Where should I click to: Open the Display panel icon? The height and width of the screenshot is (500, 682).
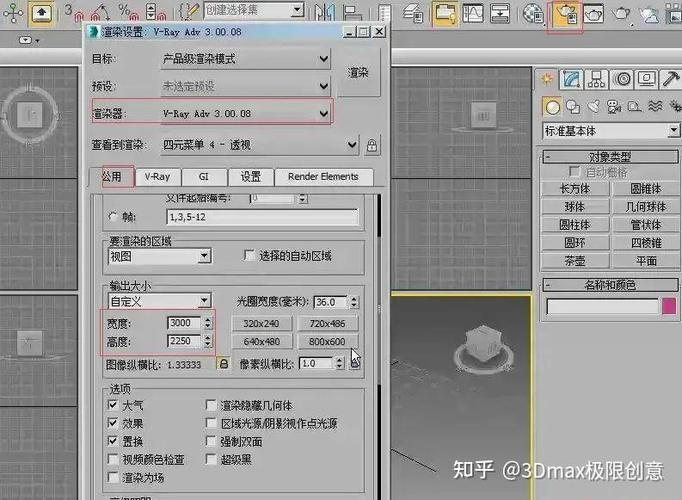point(647,79)
